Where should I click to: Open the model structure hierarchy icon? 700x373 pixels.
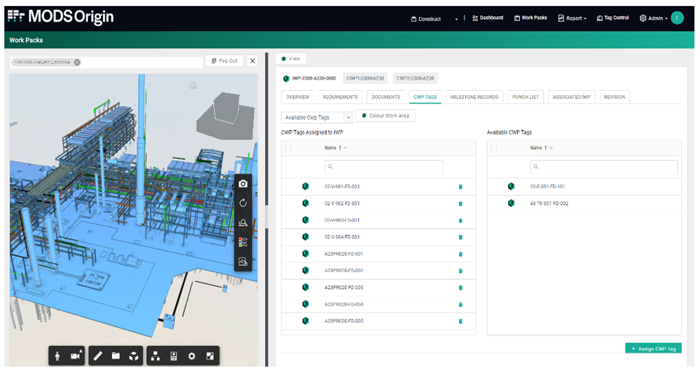click(x=155, y=356)
